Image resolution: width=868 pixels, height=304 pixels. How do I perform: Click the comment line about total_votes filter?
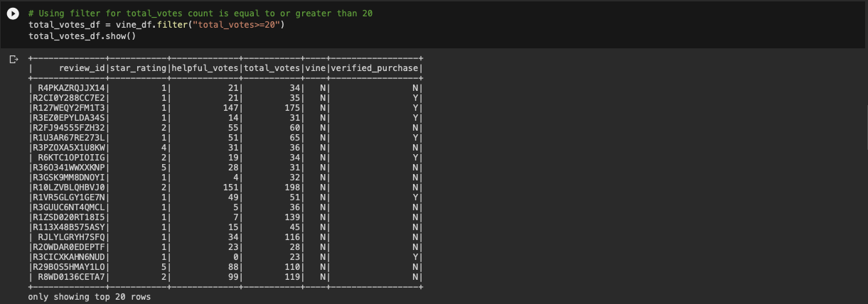pyautogui.click(x=200, y=13)
